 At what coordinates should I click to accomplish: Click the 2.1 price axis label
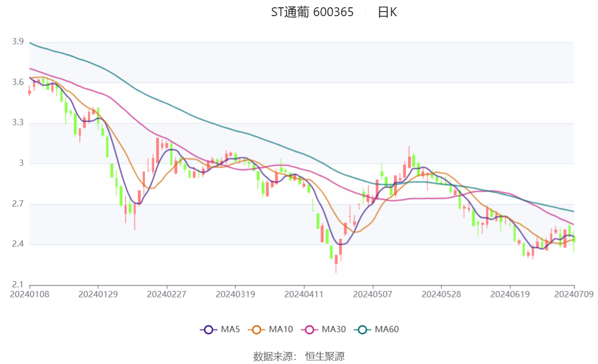click(x=18, y=285)
